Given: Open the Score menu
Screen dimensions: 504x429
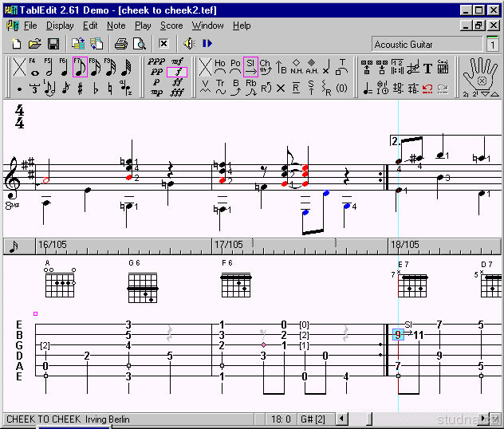Looking at the screenshot, I should tap(171, 26).
